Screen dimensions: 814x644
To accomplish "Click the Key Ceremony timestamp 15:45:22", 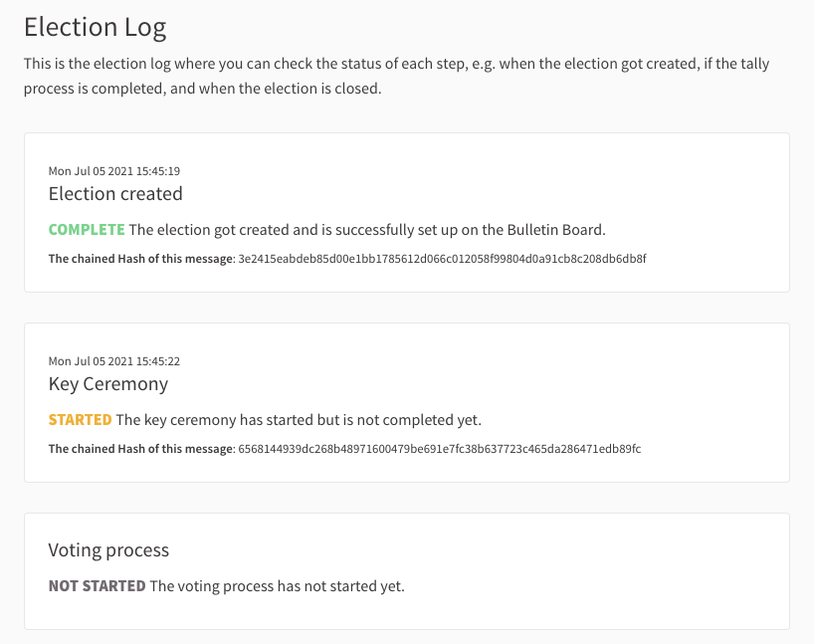I will pos(114,361).
